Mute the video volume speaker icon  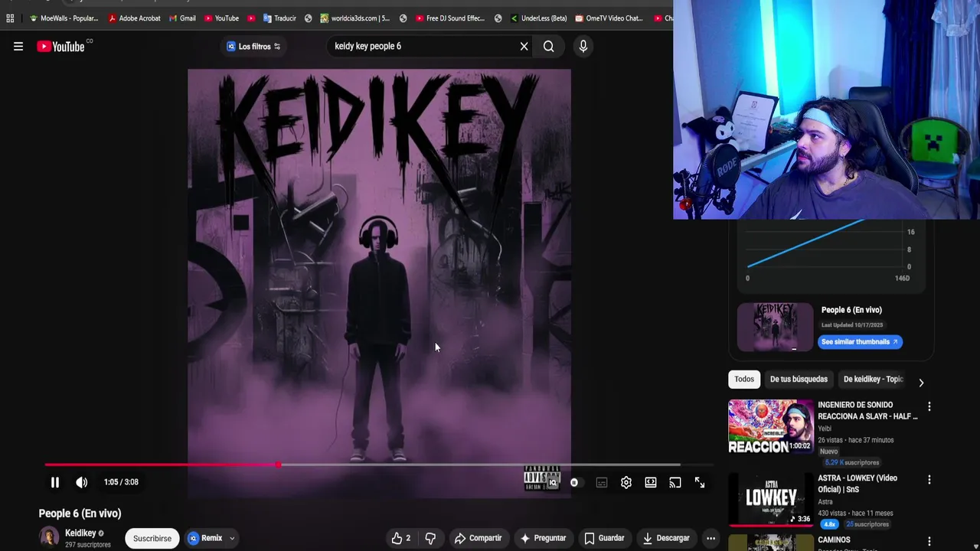point(82,482)
